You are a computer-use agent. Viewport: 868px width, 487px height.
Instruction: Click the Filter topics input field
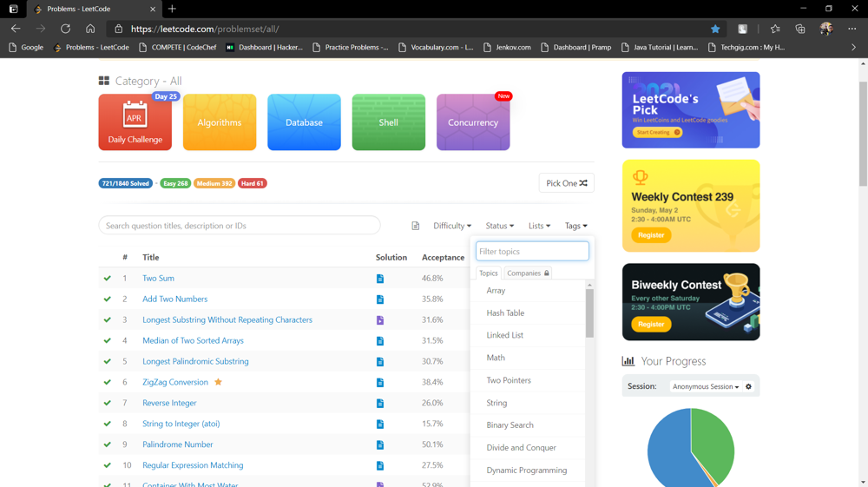532,252
